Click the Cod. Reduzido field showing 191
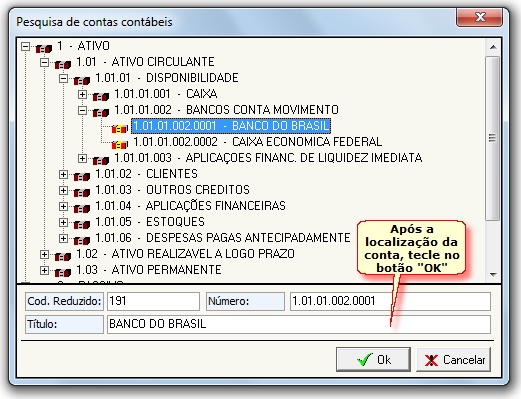The image size is (521, 399). [x=153, y=301]
